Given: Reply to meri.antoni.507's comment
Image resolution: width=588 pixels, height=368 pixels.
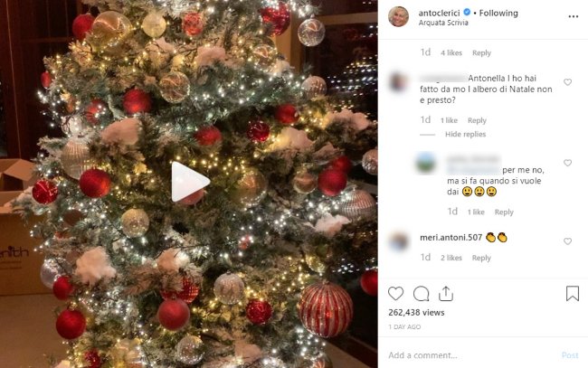Looking at the screenshot, I should click(x=481, y=258).
